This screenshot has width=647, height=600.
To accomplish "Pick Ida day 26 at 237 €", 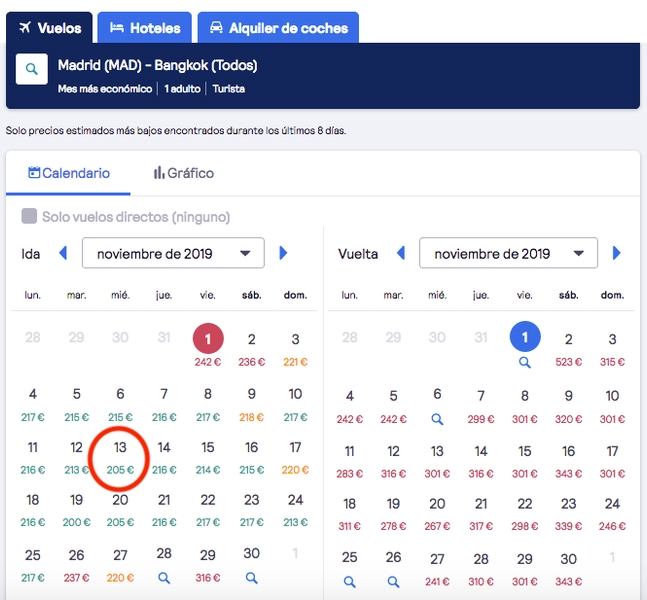I will pyautogui.click(x=76, y=566).
